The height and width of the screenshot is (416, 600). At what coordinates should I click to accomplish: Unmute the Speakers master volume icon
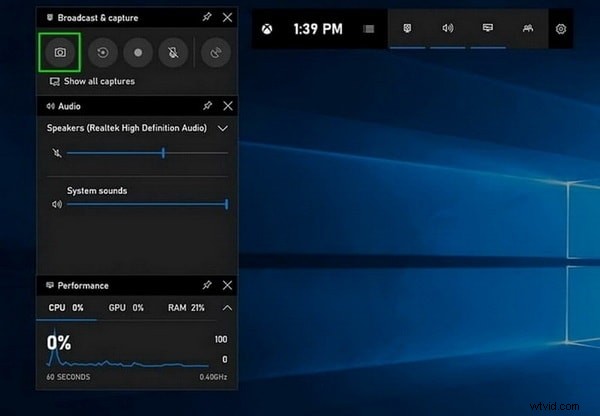(57, 153)
